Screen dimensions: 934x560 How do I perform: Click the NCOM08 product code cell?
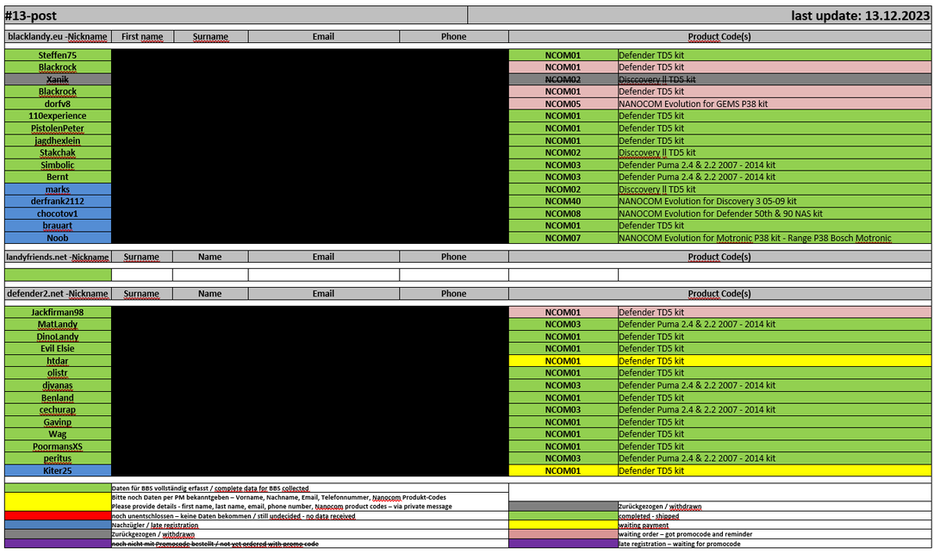point(563,214)
